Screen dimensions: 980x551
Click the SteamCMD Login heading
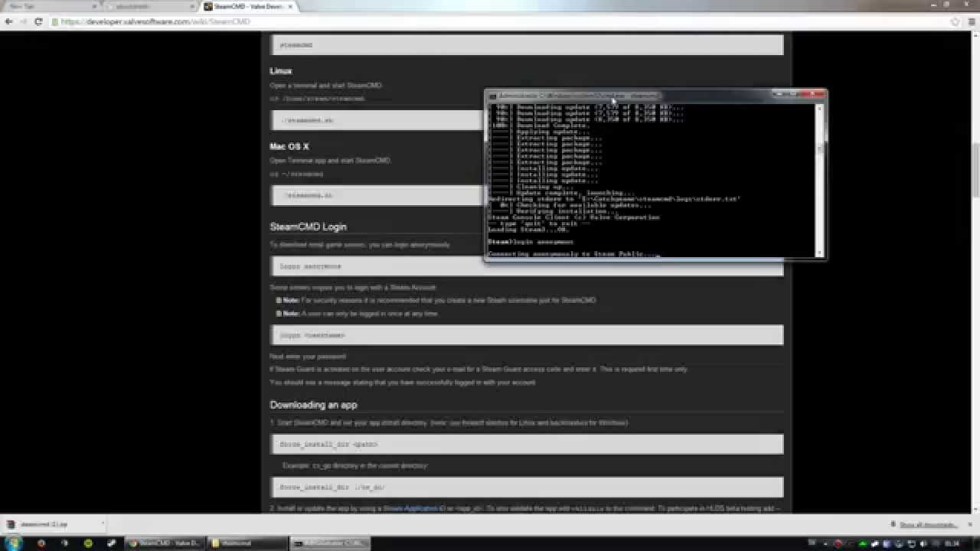coord(308,227)
